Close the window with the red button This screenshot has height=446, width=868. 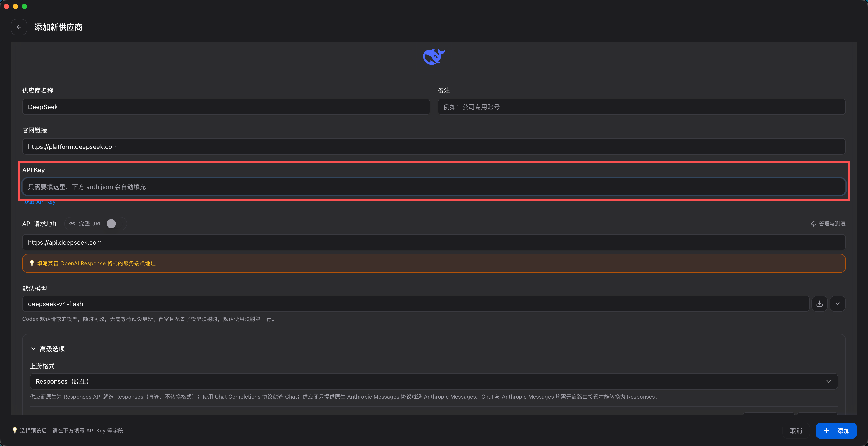pyautogui.click(x=6, y=6)
